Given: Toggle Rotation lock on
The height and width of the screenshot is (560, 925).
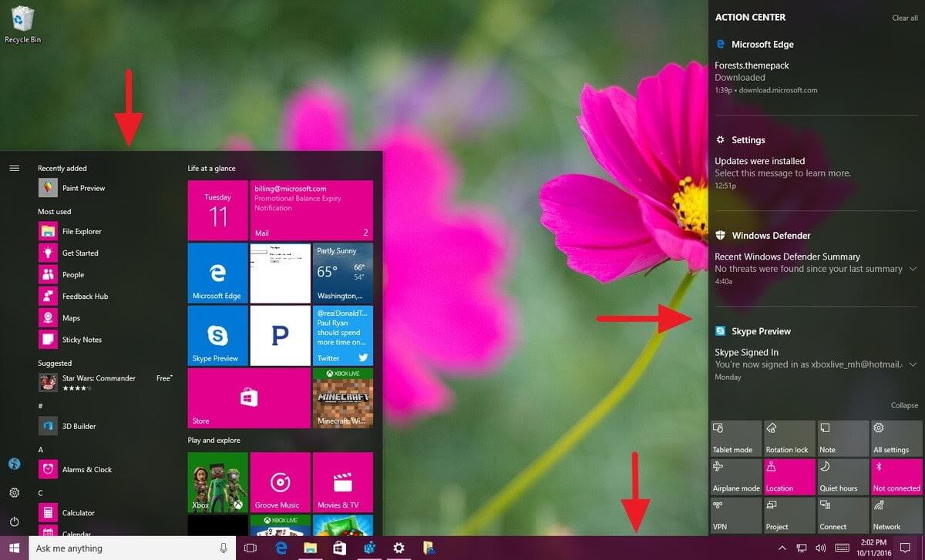Looking at the screenshot, I should coord(789,436).
